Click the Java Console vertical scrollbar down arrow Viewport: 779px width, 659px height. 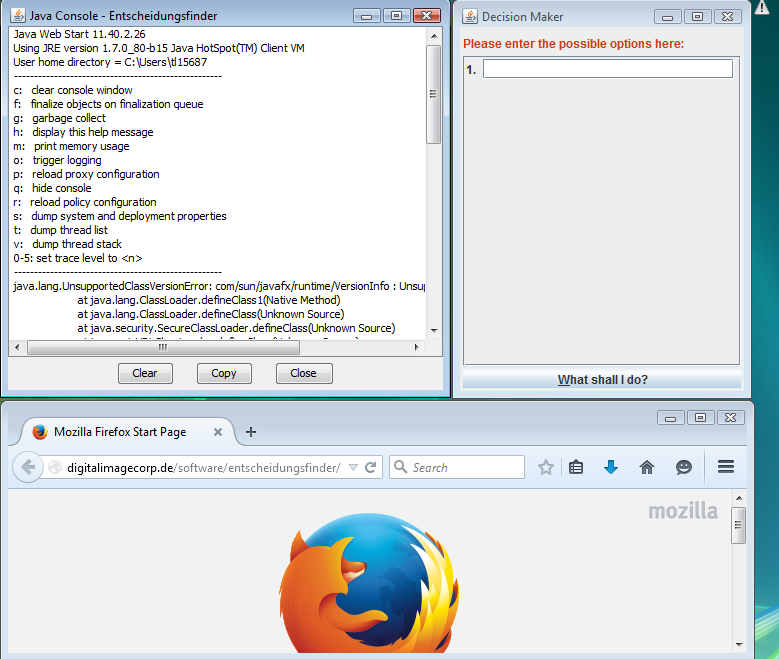tap(434, 330)
